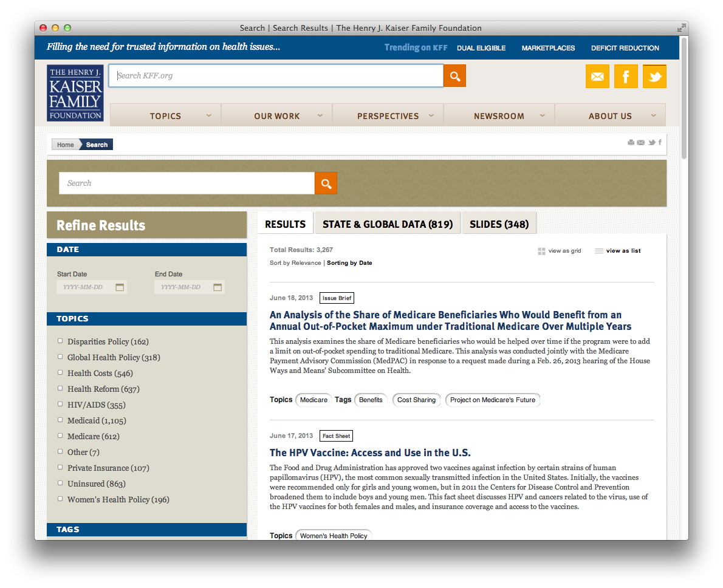
Task: Click the Kaiser Family Foundation logo
Action: tap(75, 93)
